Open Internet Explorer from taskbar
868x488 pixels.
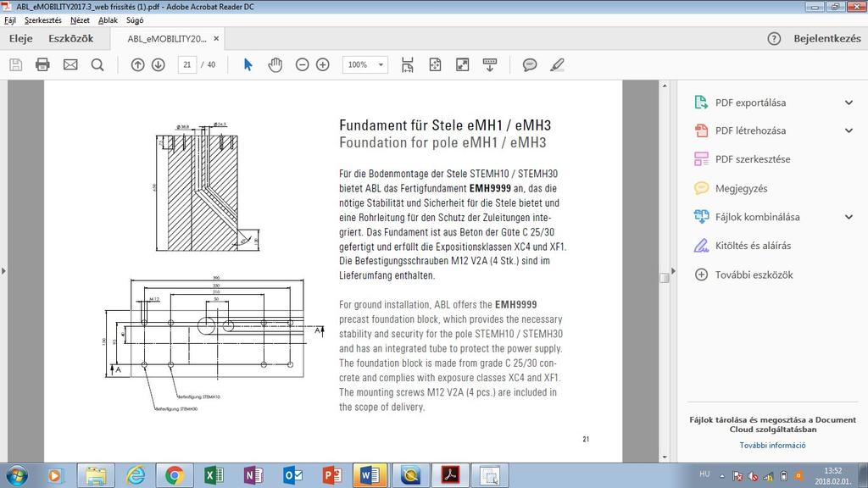135,476
